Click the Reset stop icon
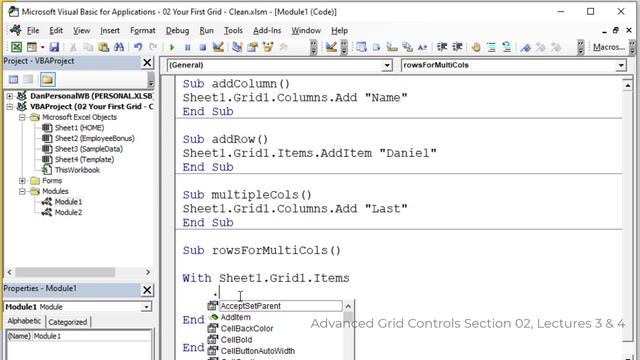Viewport: 640px width, 360px height. click(202, 47)
